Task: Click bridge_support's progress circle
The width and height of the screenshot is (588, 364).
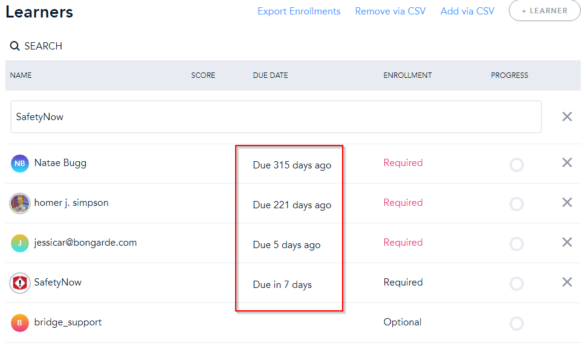Action: pyautogui.click(x=517, y=324)
